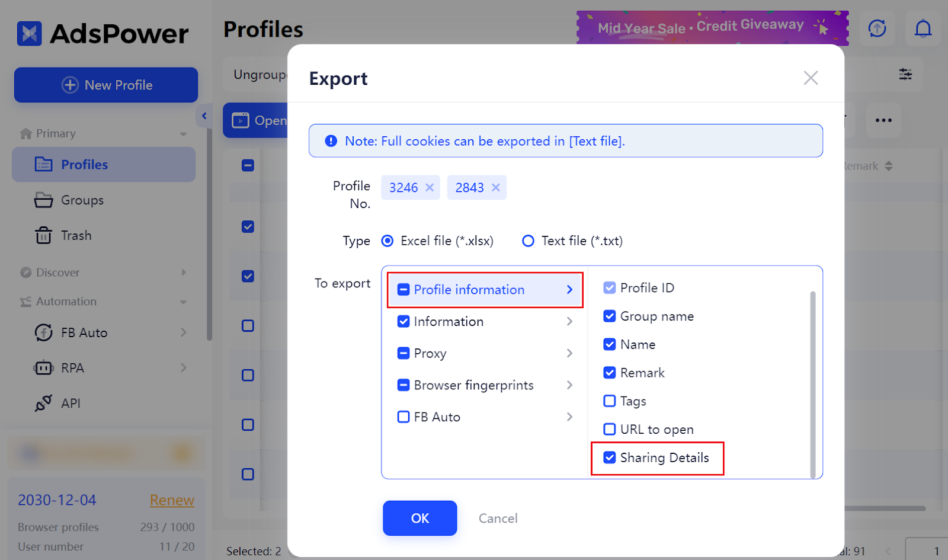Click the Ungrouped group filter dropdown
The image size is (948, 560).
256,75
